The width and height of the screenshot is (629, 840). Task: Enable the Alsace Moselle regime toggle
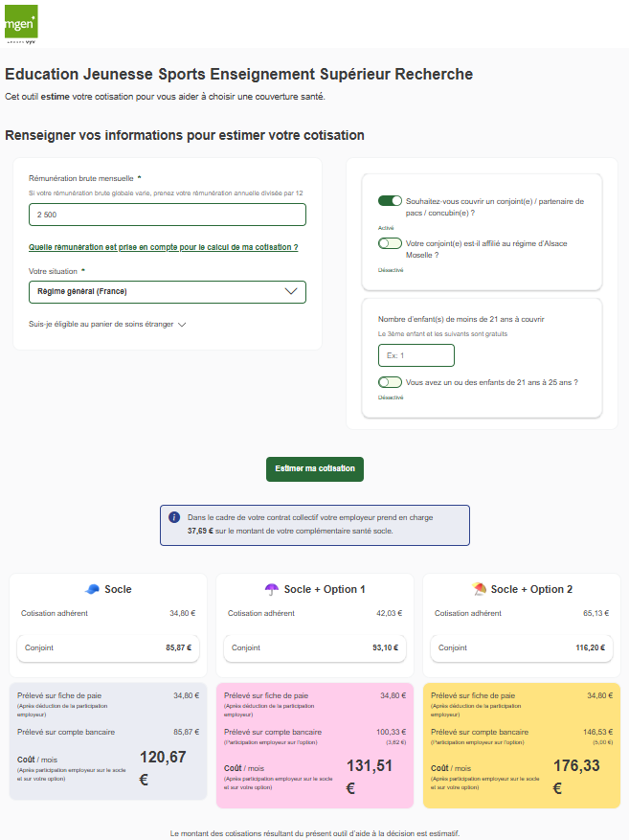coord(390,243)
